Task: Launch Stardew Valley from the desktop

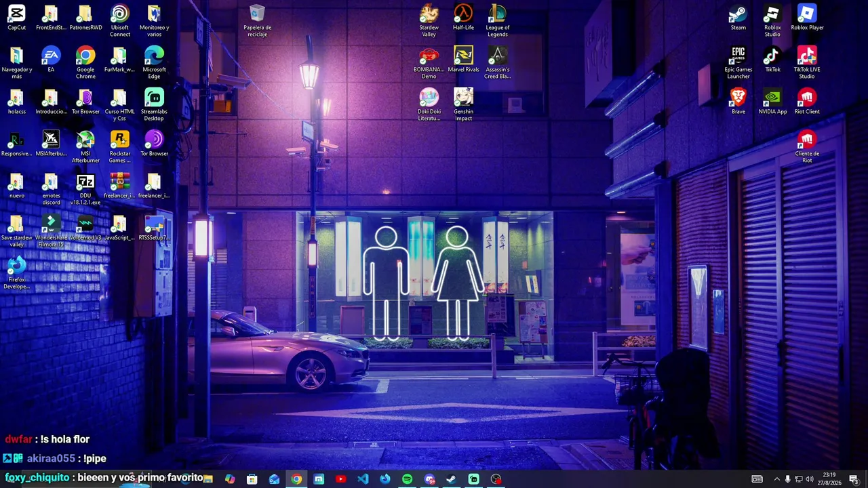Action: click(429, 21)
